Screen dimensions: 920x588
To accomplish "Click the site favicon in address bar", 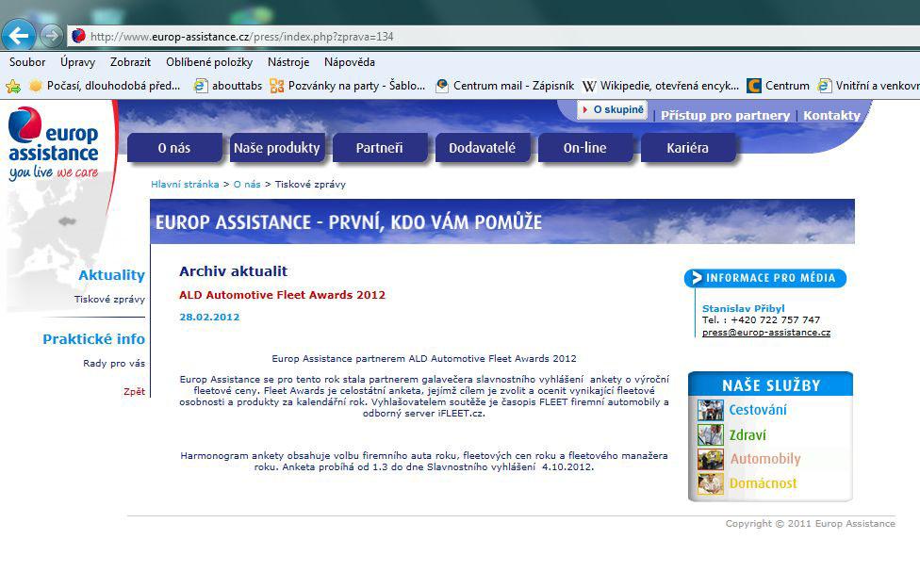I will click(x=78, y=37).
